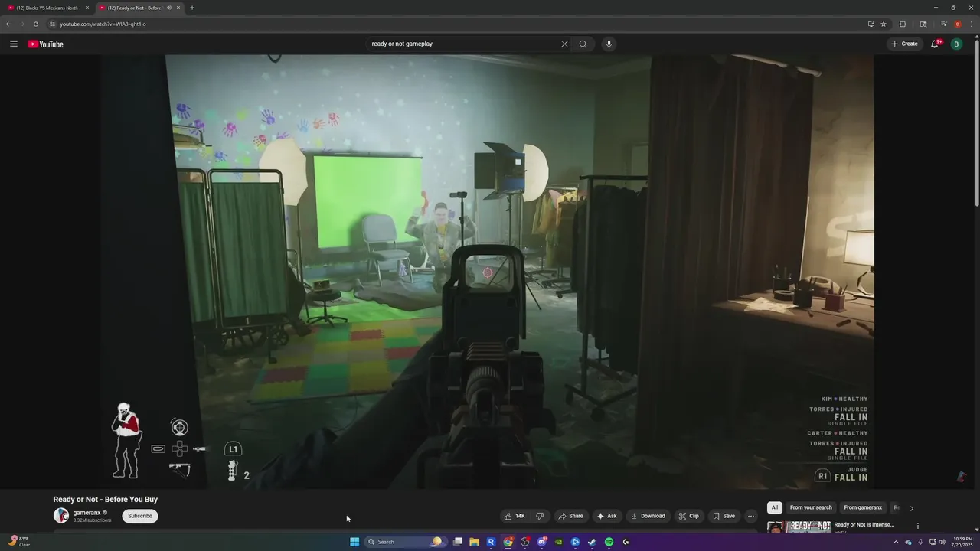Go back in browser history
Viewport: 980px width, 551px height.
8,24
